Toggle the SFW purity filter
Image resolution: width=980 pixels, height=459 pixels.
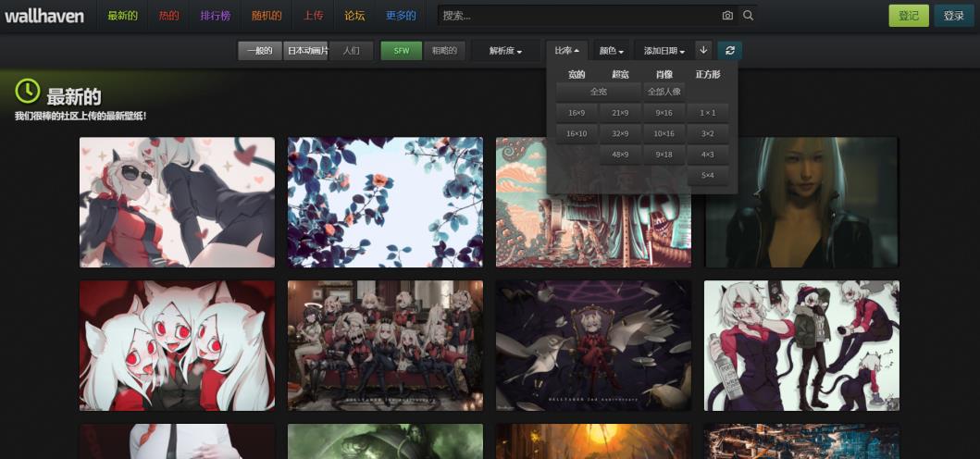click(401, 51)
